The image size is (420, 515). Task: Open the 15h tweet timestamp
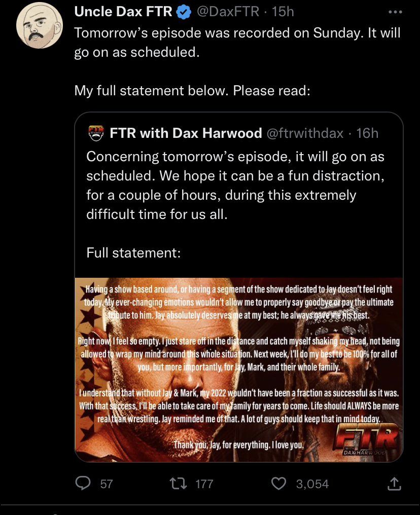coord(283,12)
